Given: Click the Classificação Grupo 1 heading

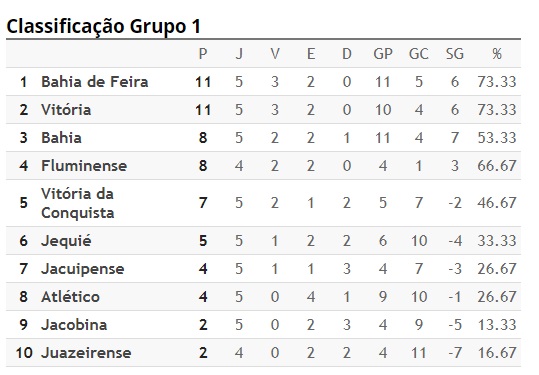Looking at the screenshot, I should click(103, 27).
